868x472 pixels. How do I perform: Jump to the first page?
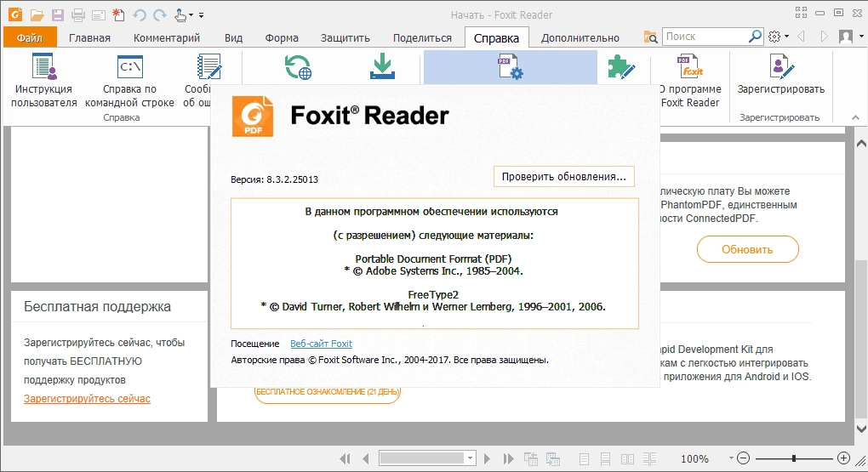click(x=345, y=458)
